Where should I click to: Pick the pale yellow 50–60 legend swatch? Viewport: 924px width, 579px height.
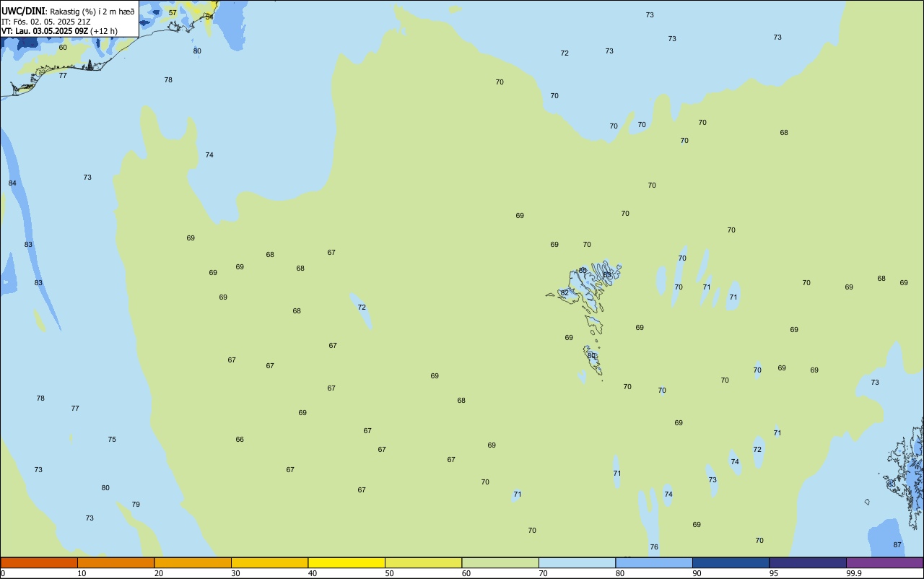[423, 562]
